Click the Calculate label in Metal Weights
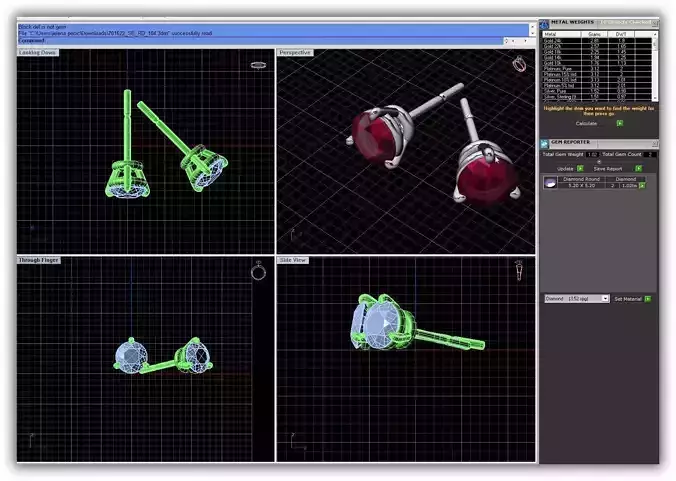The image size is (676, 481). tap(586, 124)
